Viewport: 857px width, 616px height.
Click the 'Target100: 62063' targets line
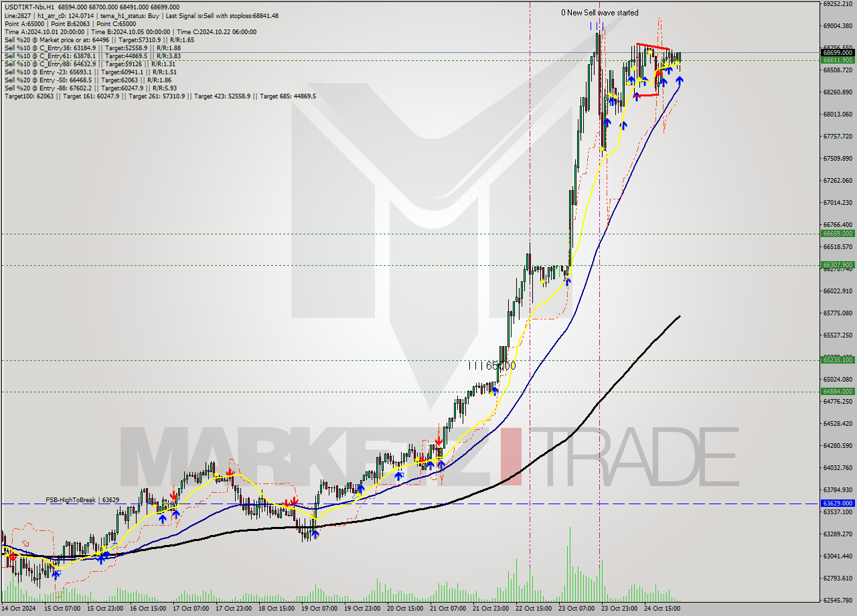(x=160, y=96)
